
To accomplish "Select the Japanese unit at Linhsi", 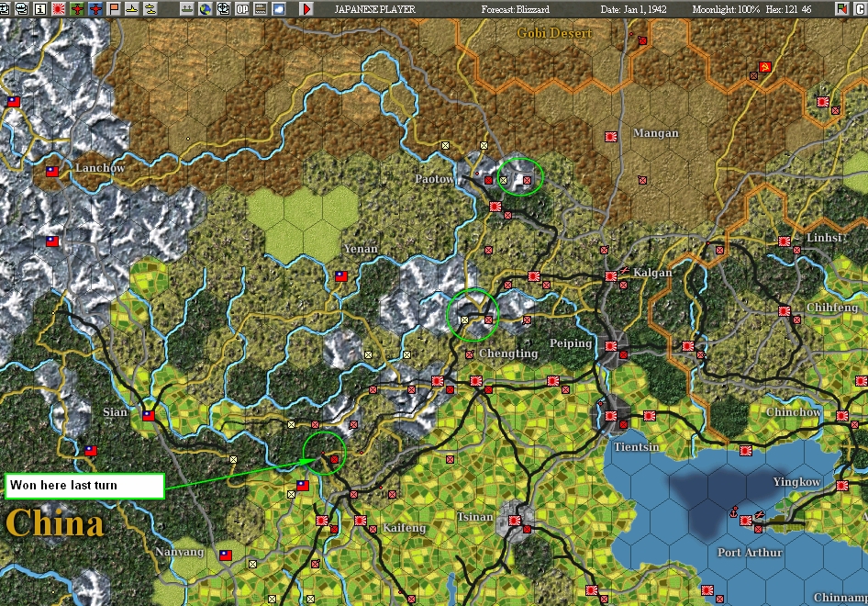I will tap(785, 241).
